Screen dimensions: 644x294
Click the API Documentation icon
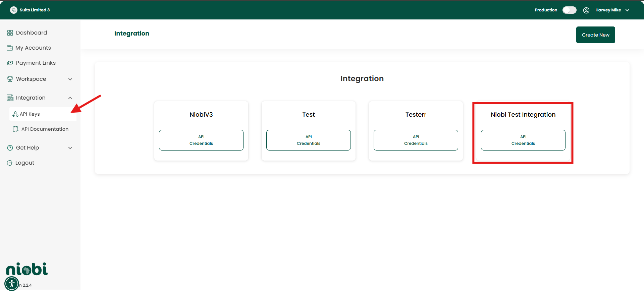point(15,129)
